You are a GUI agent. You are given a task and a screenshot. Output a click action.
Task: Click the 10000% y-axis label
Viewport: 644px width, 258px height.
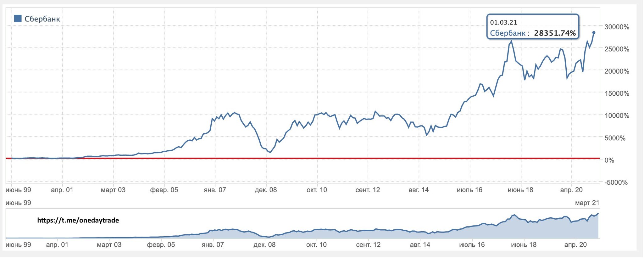[617, 115]
